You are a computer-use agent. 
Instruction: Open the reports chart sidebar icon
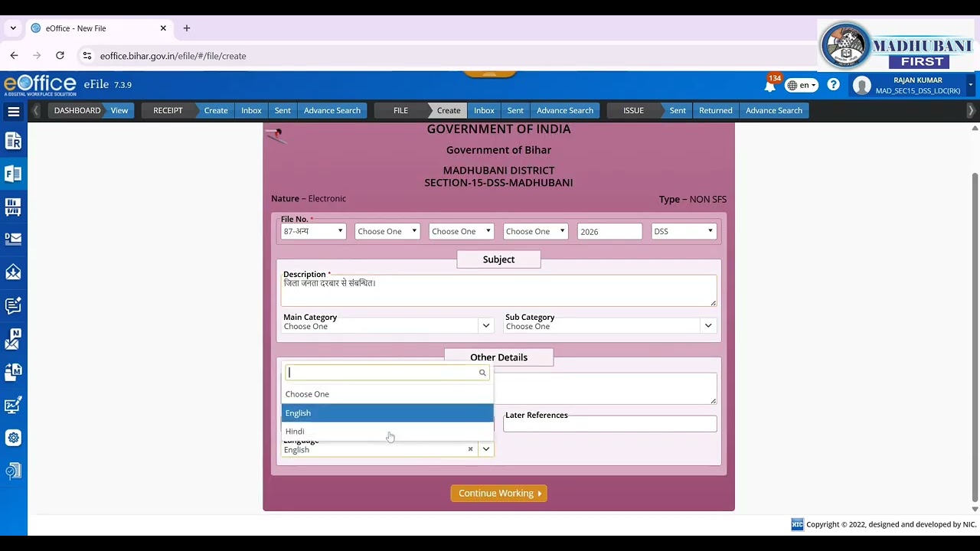click(x=13, y=405)
